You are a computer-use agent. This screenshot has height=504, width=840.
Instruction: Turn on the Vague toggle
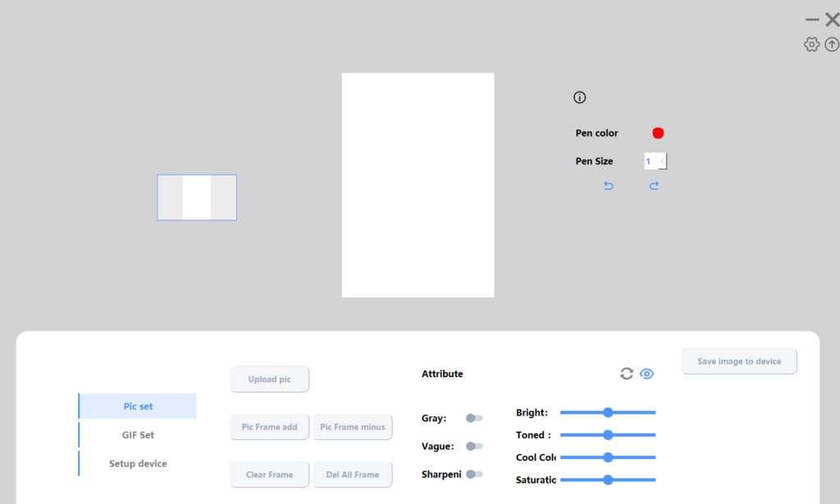[x=474, y=446]
